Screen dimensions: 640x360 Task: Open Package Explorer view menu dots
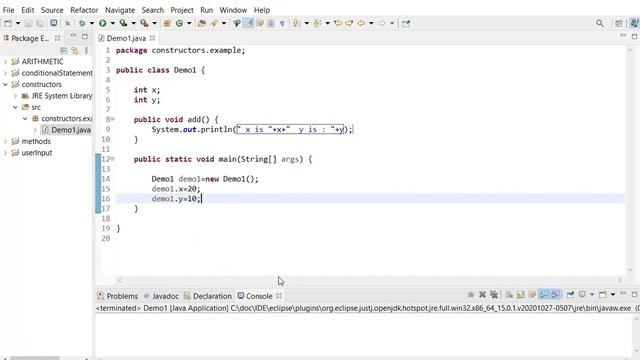click(x=86, y=50)
